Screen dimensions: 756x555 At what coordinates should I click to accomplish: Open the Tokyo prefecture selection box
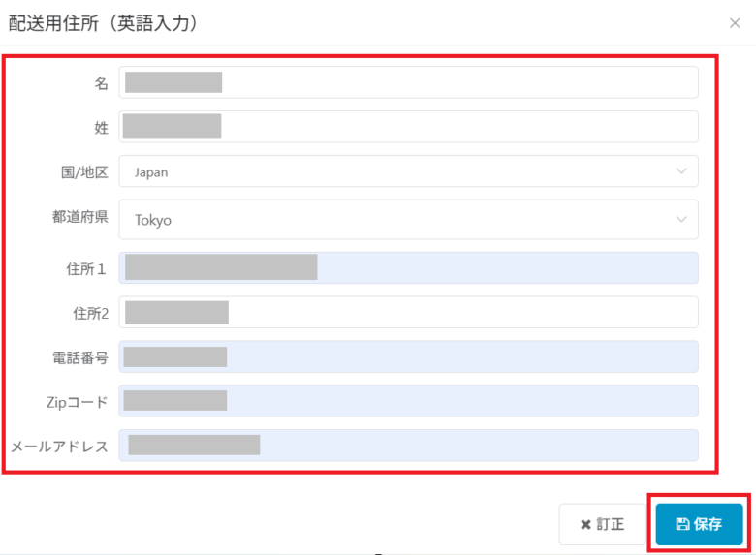pos(407,220)
